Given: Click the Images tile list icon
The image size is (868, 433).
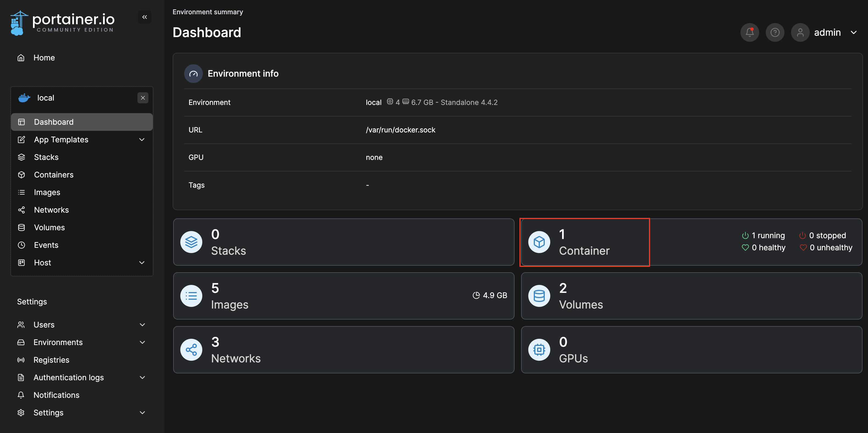Looking at the screenshot, I should click(x=191, y=296).
